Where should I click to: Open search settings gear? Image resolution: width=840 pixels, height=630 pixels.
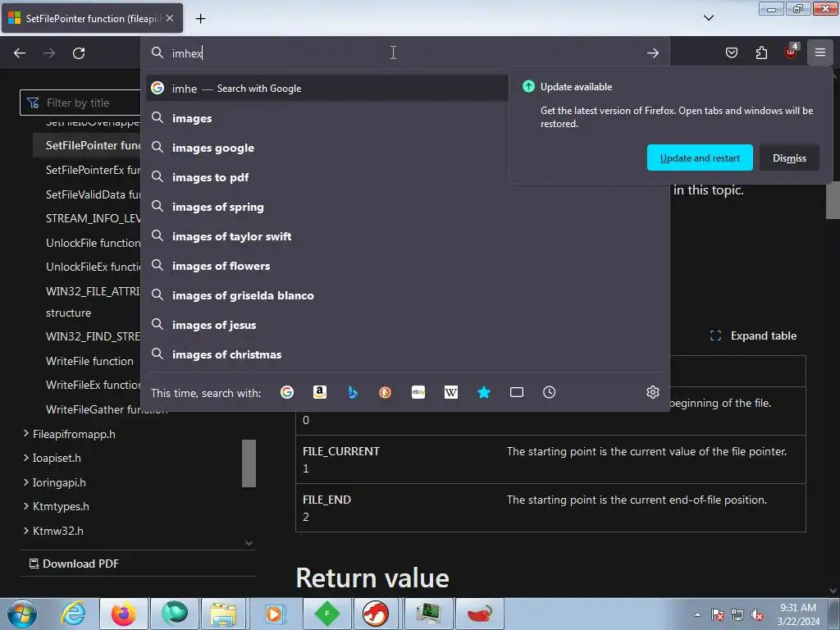coord(652,393)
